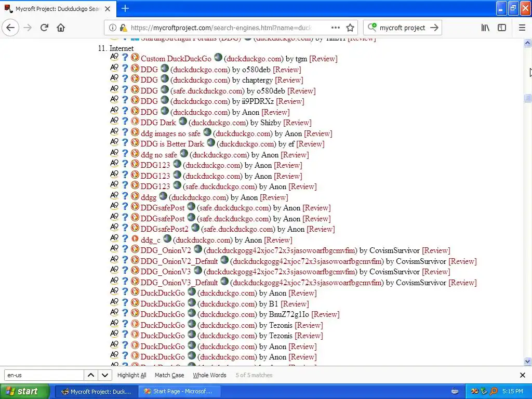Jump to previous find match
Image resolution: width=532 pixels, height=399 pixels.
point(91,375)
